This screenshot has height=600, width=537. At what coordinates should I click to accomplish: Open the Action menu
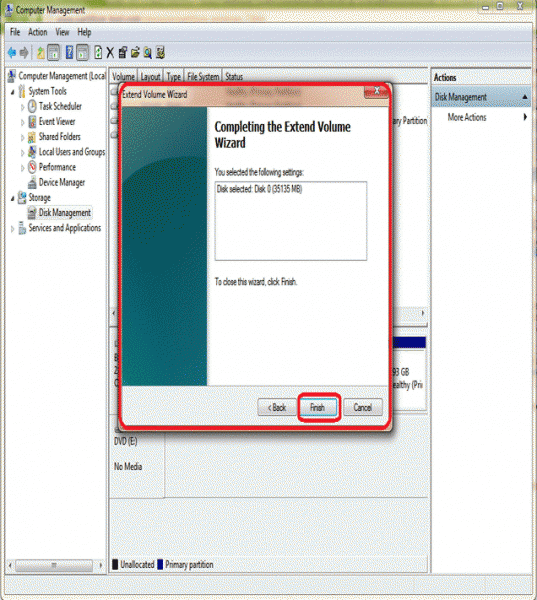tap(38, 32)
